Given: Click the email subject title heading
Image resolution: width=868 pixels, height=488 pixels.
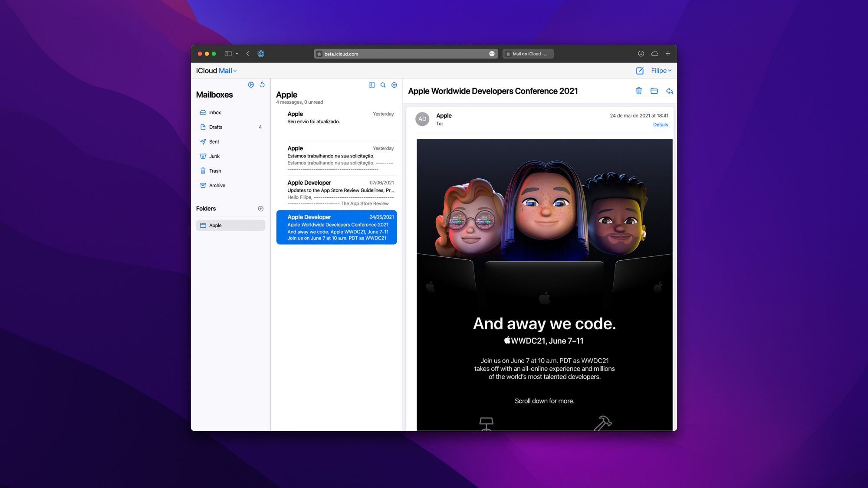Looking at the screenshot, I should tap(493, 91).
